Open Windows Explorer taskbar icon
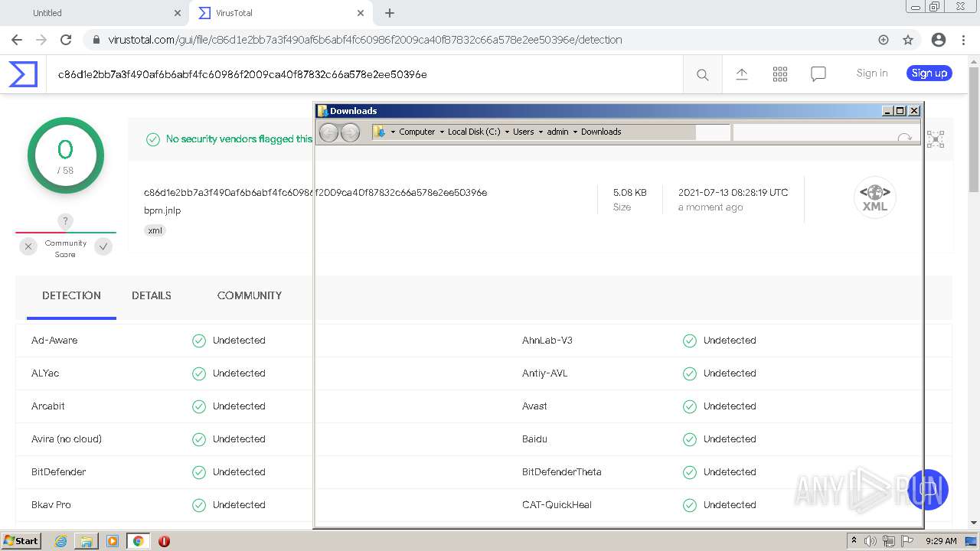Viewport: 980px width, 551px height. click(87, 541)
